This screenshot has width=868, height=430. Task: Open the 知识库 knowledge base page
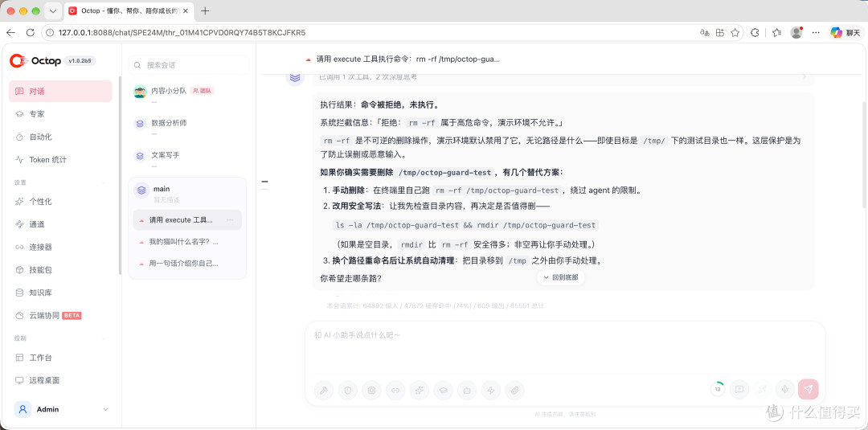[60, 293]
